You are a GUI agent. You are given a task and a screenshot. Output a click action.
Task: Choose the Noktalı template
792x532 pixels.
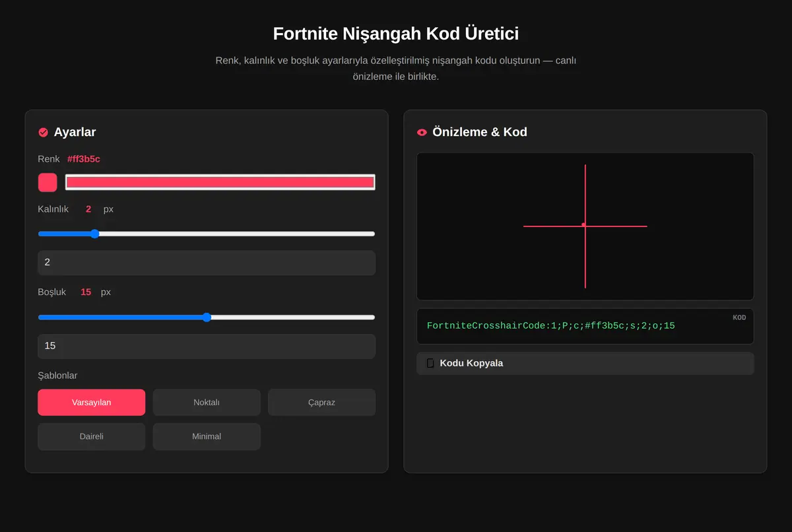(x=207, y=403)
